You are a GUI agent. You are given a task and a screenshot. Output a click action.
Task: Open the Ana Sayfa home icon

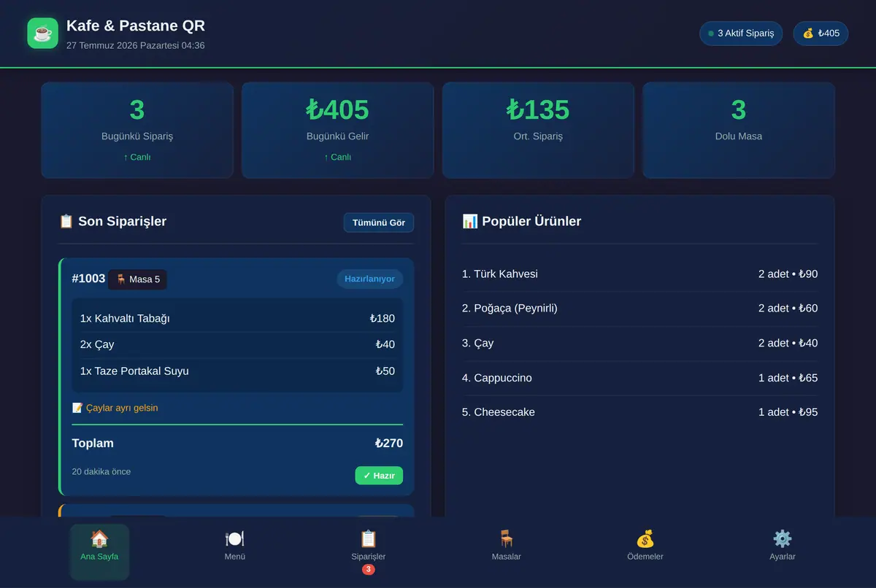pos(99,539)
